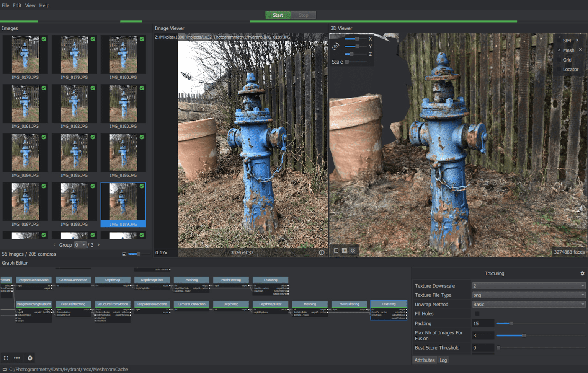Select wireframe display mode in 3D Viewer
This screenshot has height=373, width=588.
tap(344, 251)
